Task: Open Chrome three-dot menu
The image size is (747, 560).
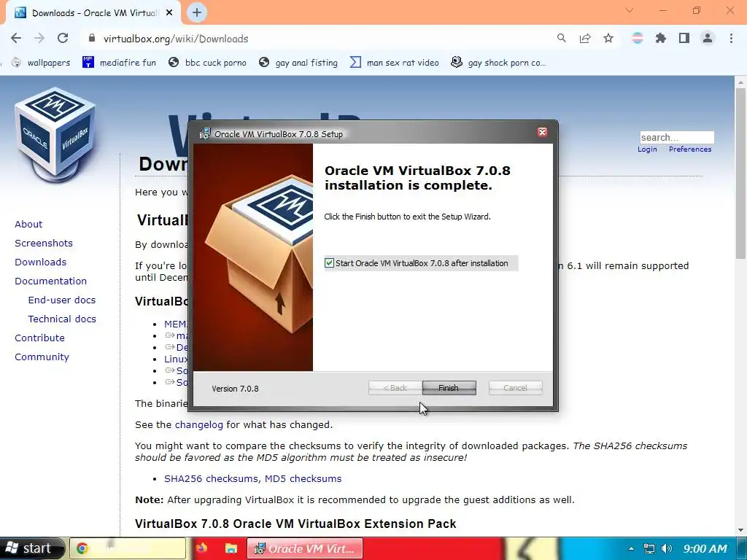Action: [731, 38]
